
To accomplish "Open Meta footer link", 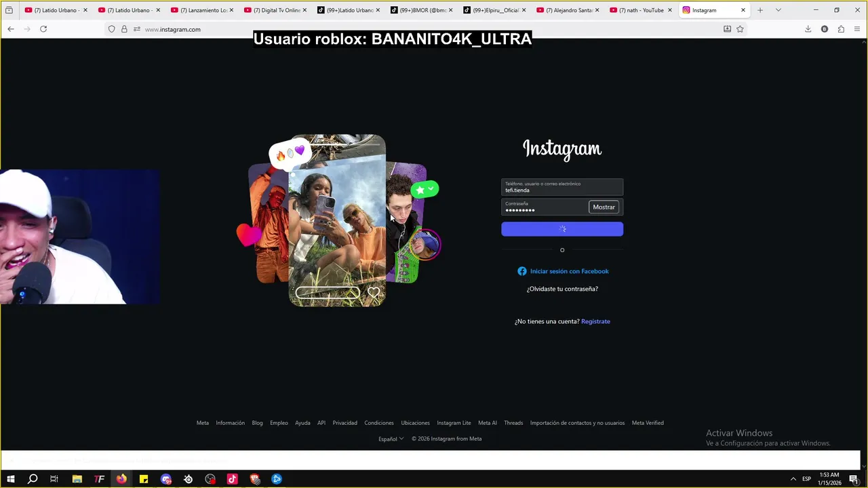I will point(203,423).
